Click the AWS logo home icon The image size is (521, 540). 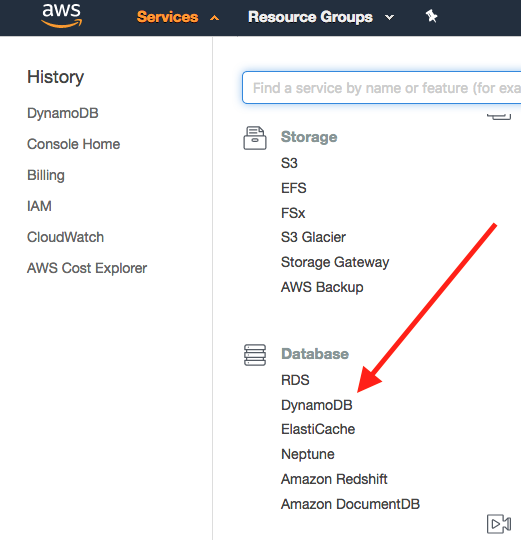point(62,15)
